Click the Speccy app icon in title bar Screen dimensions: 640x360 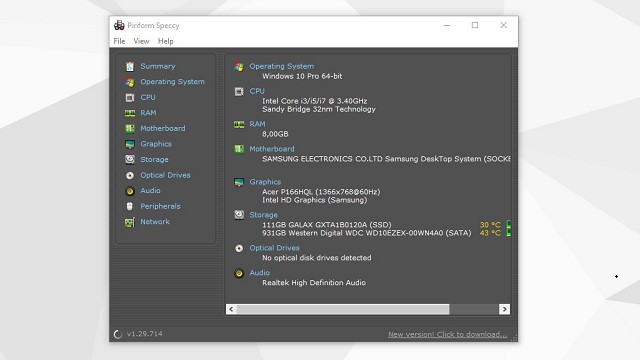[119, 25]
